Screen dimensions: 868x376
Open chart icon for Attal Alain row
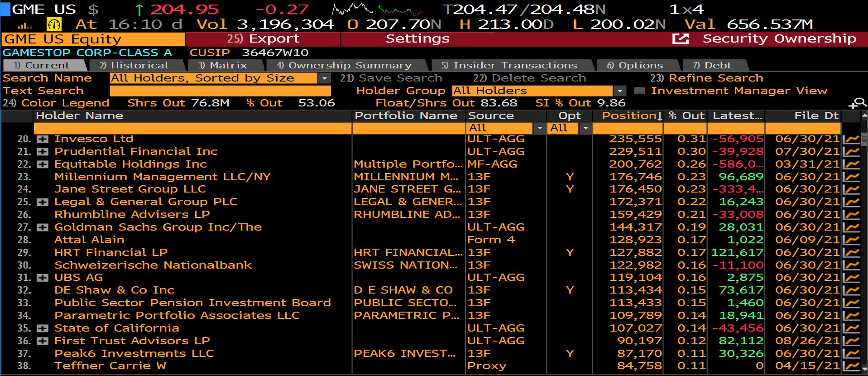[x=851, y=240]
